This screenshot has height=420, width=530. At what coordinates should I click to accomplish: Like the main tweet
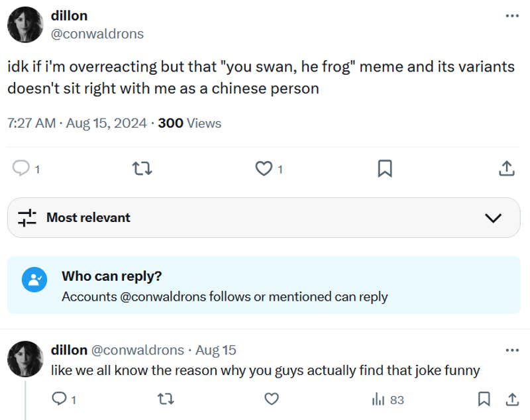pyautogui.click(x=264, y=169)
